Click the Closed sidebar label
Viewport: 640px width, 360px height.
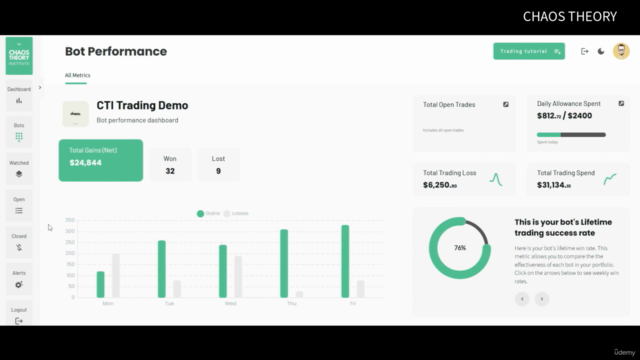(x=19, y=236)
